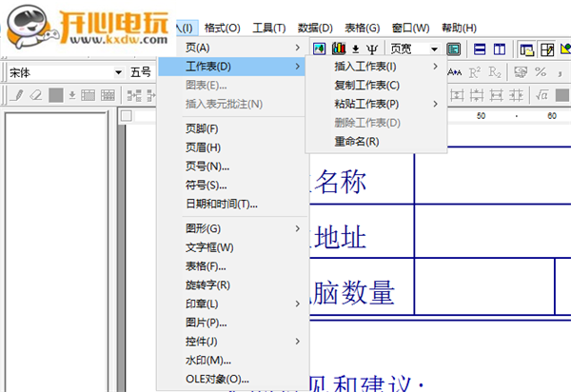This screenshot has width=571, height=392.
Task: Select 旋转字(R) menu entry
Action: [231, 285]
